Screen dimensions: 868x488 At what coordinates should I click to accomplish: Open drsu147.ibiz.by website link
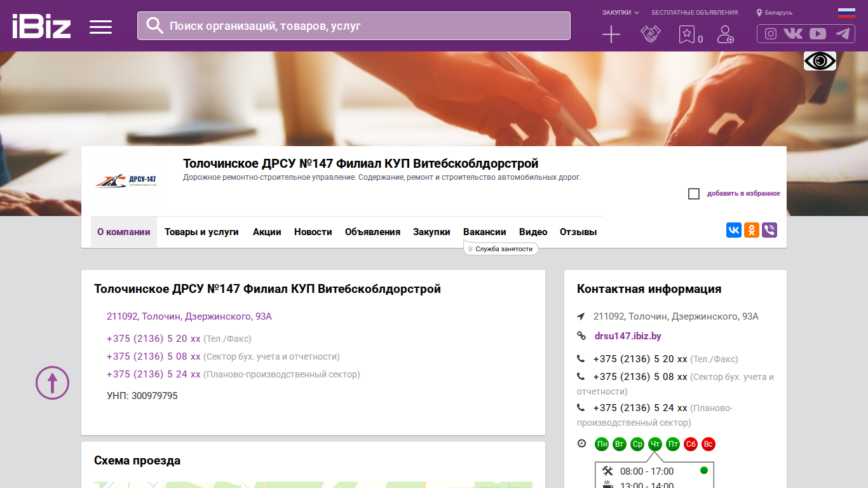[628, 336]
